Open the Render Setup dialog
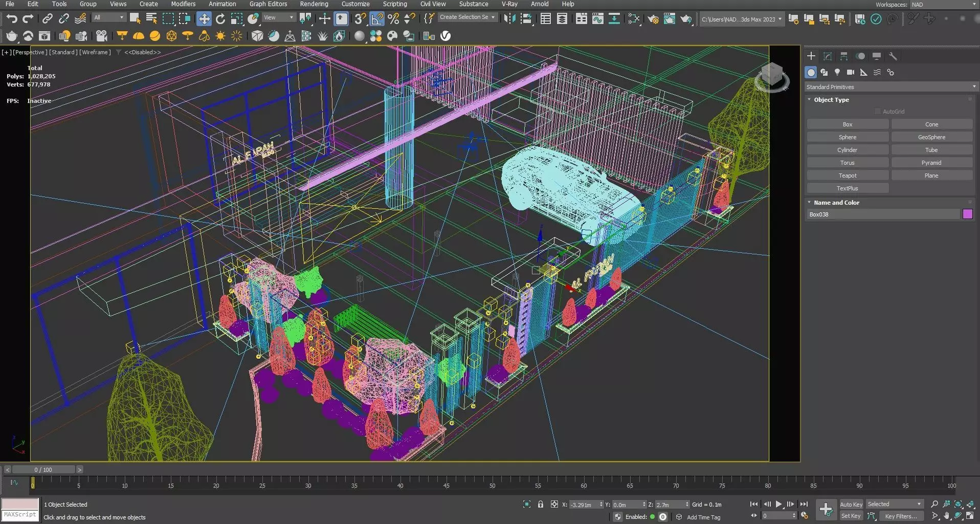Image resolution: width=980 pixels, height=524 pixels. pos(653,19)
